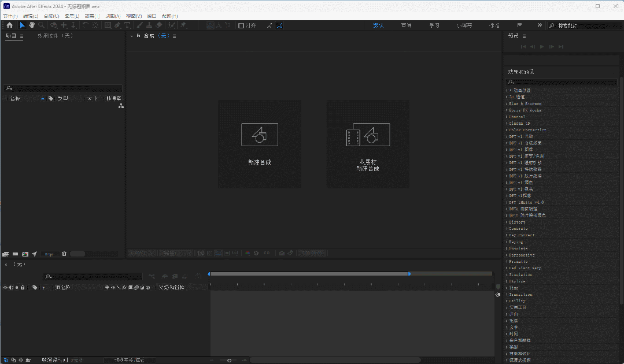Click the RGB channel icon in viewer
This screenshot has width=624, height=364.
coord(248,253)
